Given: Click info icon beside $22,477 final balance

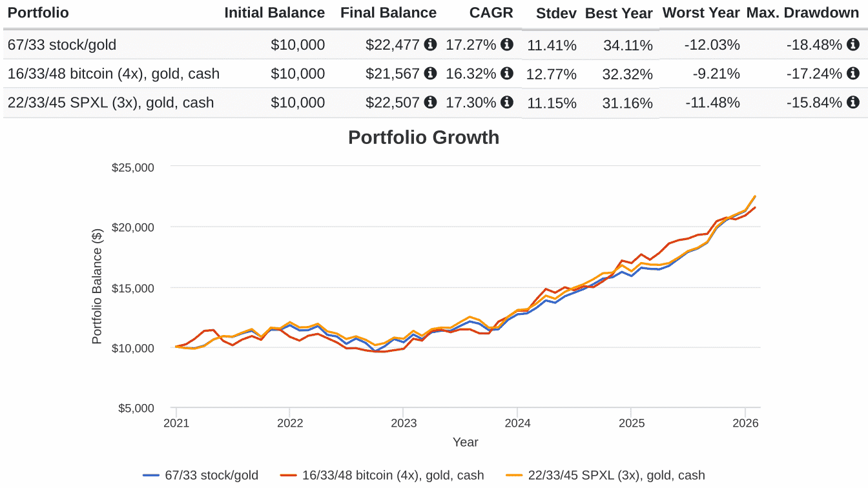Looking at the screenshot, I should [x=430, y=45].
